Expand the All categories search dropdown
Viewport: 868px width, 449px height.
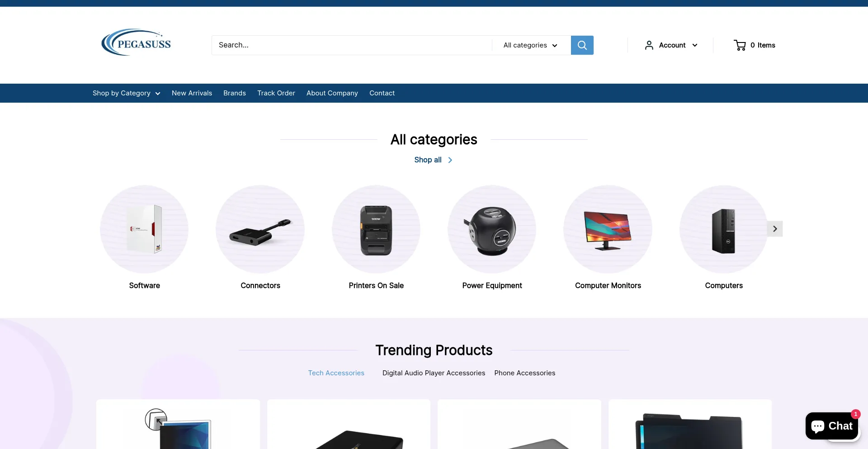pyautogui.click(x=530, y=45)
